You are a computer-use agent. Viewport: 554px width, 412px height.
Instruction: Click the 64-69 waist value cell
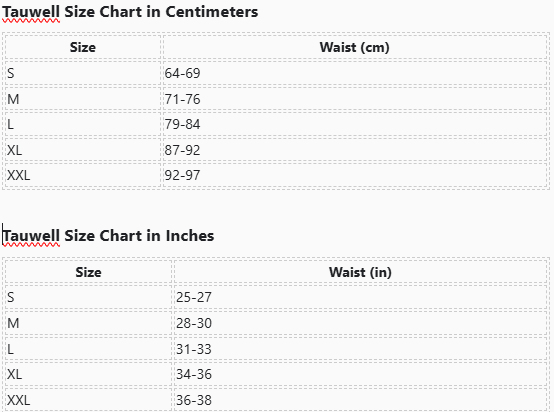coord(355,73)
